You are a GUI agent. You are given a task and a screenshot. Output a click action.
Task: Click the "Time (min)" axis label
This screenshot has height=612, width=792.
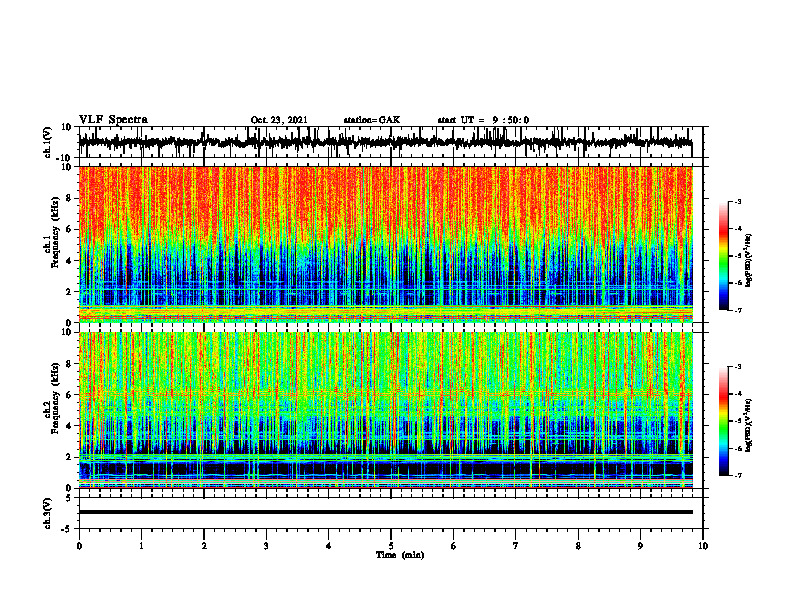[x=400, y=555]
